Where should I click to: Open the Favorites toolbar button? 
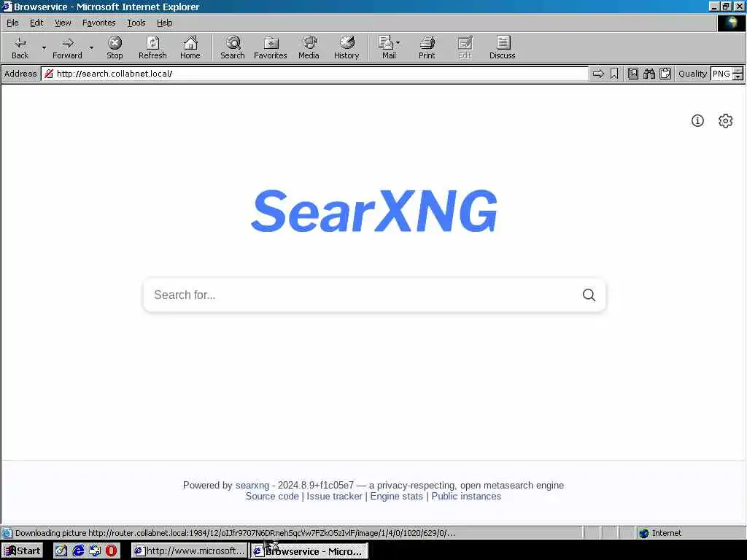click(270, 47)
